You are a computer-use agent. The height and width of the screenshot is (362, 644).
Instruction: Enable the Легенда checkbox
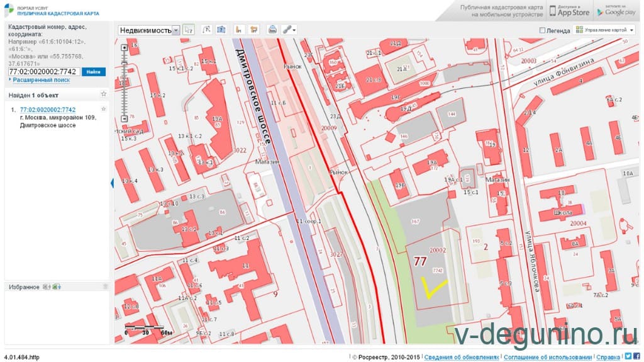coord(543,30)
